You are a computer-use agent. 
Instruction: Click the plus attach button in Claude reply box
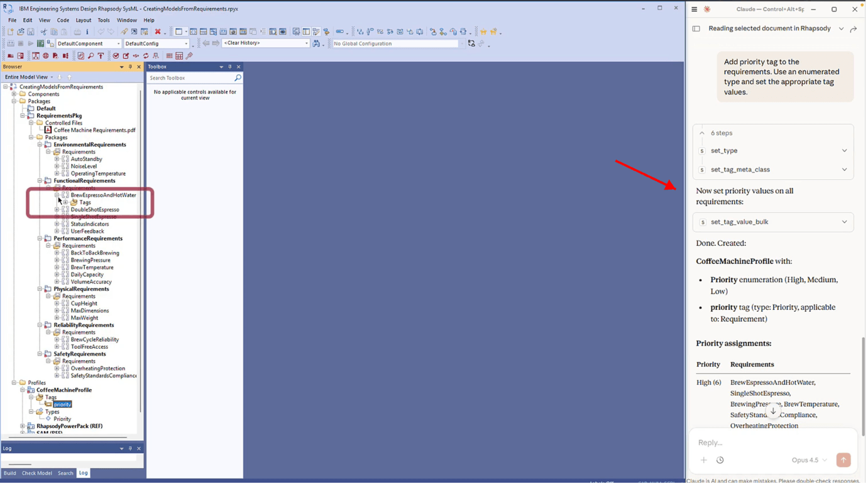[704, 460]
